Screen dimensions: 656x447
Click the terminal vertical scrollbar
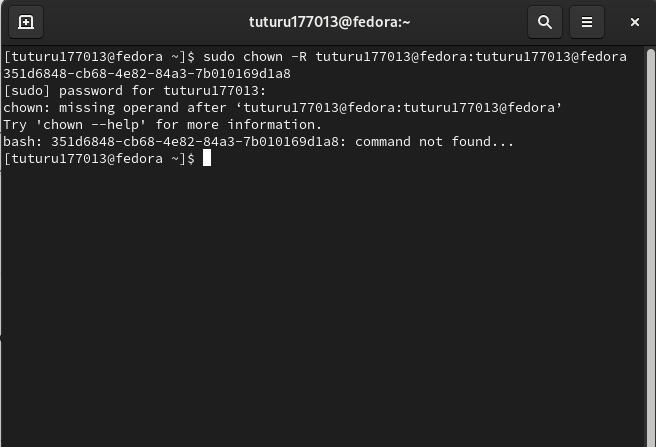650,247
